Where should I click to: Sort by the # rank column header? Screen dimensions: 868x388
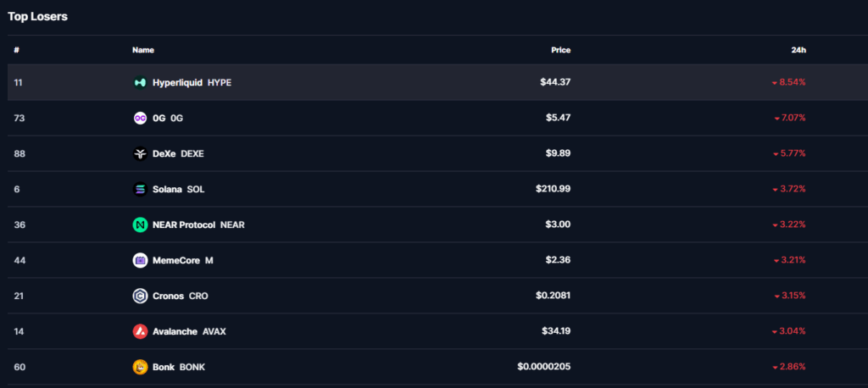17,50
